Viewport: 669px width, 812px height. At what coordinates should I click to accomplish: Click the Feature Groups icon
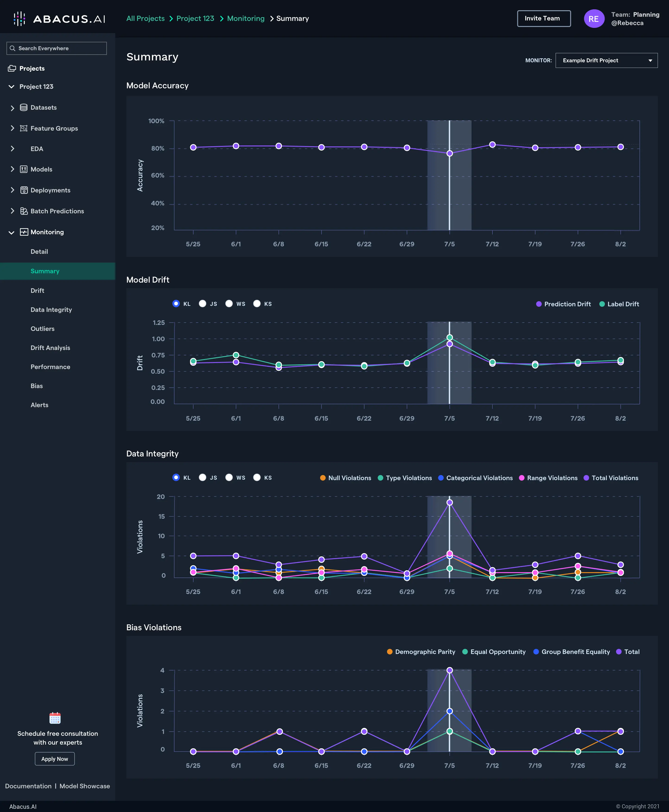pyautogui.click(x=23, y=128)
